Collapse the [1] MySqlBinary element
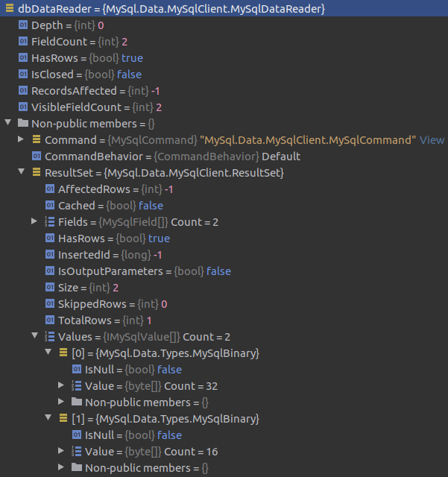 point(48,417)
